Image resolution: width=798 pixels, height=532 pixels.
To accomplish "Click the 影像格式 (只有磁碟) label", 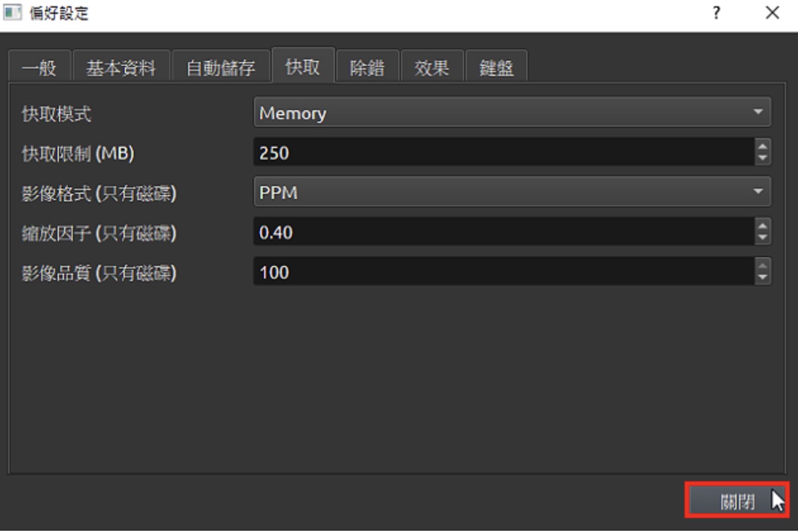I will click(x=99, y=193).
